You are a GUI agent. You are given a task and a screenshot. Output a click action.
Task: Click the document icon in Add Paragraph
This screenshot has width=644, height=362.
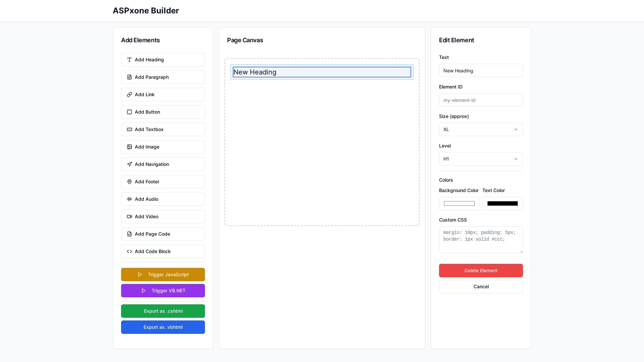point(129,77)
